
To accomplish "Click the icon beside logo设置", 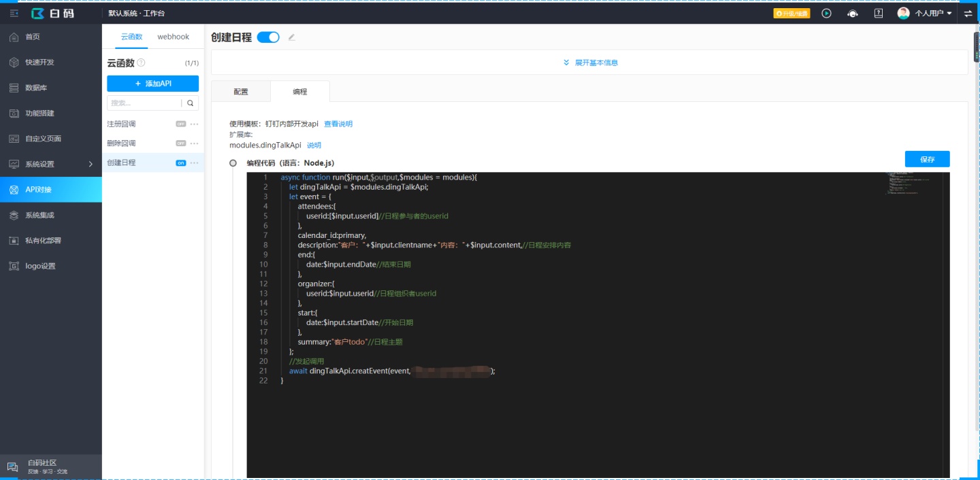I will coord(14,266).
